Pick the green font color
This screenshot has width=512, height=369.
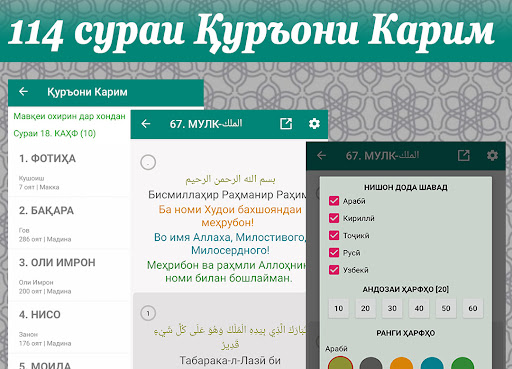point(463,363)
